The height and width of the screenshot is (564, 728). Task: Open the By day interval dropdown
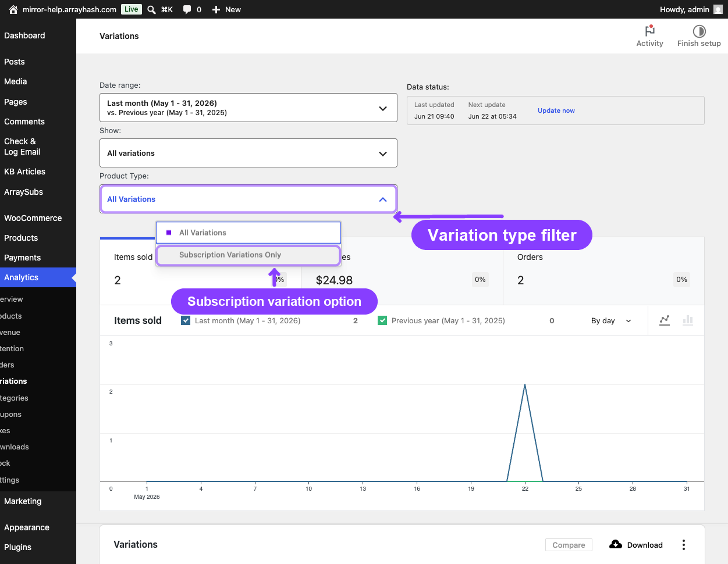pyautogui.click(x=611, y=320)
